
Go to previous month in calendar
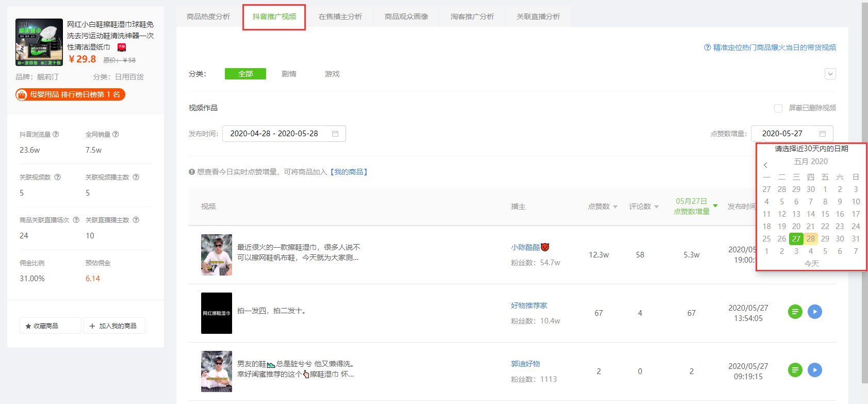click(765, 165)
